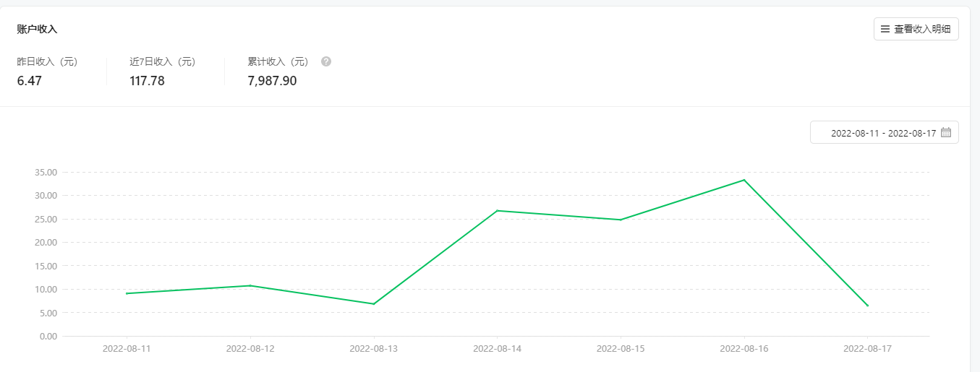Click the chart data point for 2022-08-12
The height and width of the screenshot is (372, 980).
(x=250, y=285)
